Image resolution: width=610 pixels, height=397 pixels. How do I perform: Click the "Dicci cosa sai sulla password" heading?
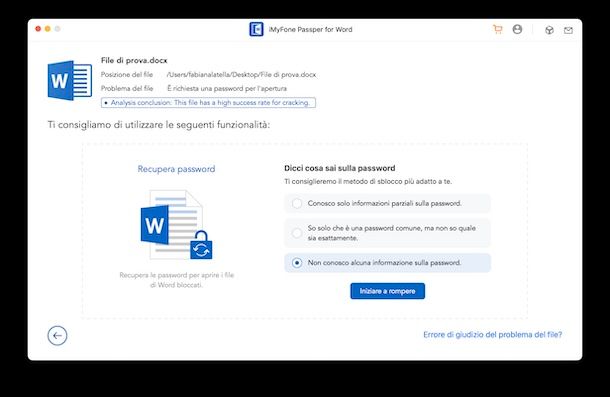click(x=340, y=168)
